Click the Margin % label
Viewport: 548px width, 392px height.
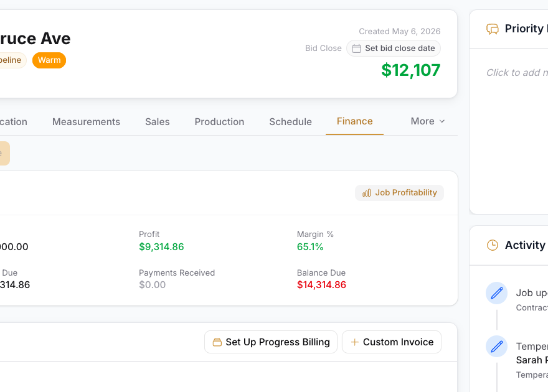pos(315,234)
